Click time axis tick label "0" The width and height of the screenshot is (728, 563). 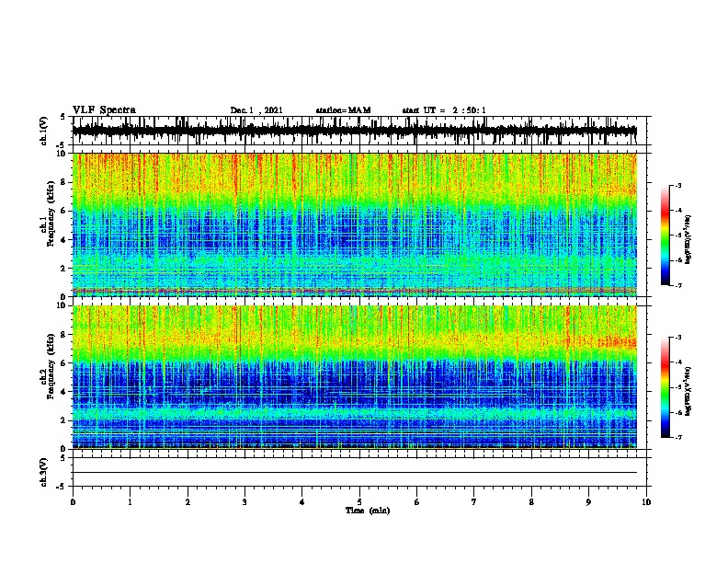(x=73, y=502)
